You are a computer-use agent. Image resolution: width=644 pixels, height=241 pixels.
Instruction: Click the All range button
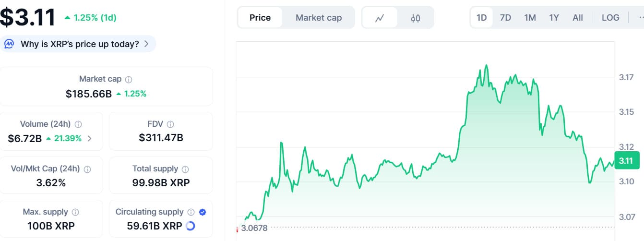[578, 18]
